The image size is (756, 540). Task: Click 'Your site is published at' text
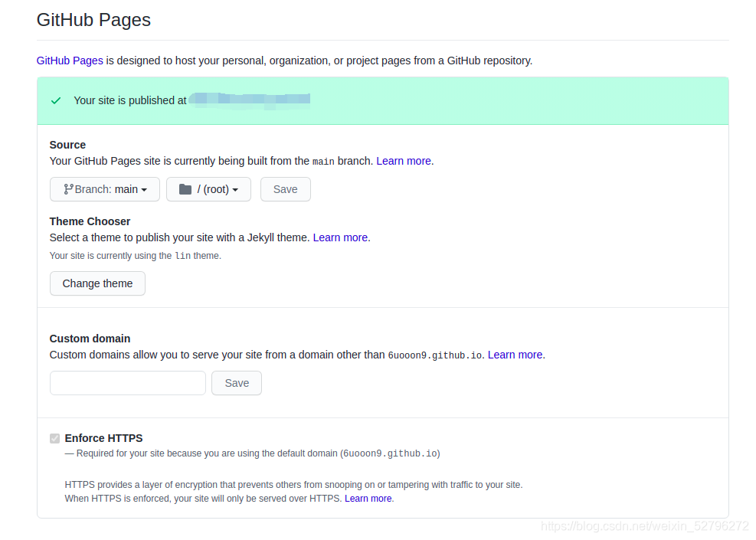click(x=130, y=101)
